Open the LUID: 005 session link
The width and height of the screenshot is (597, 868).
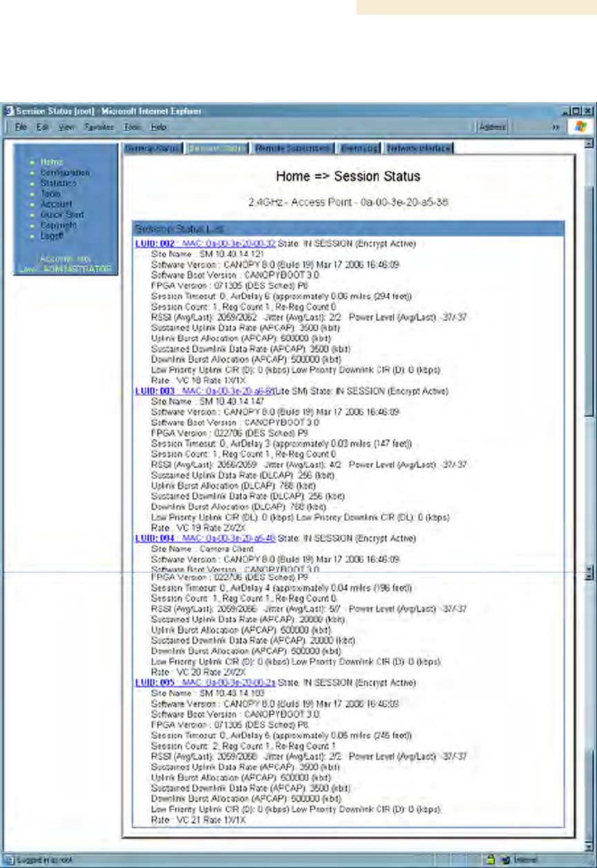[205, 682]
